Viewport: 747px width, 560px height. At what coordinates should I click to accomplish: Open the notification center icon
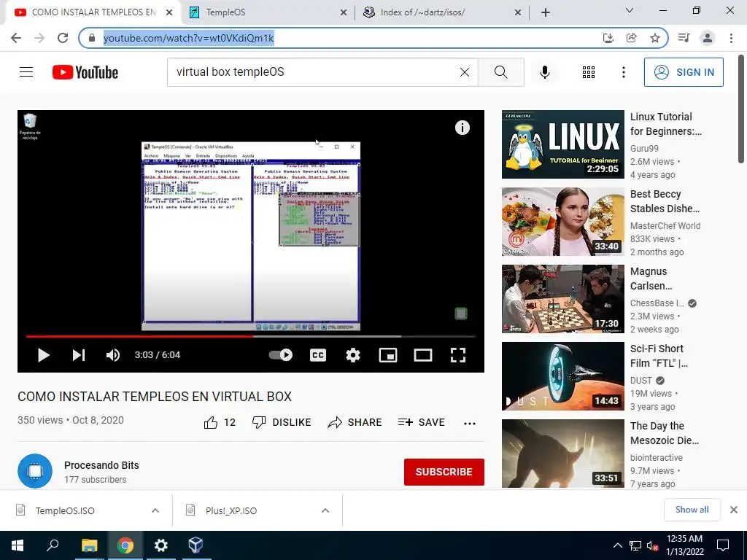723,545
